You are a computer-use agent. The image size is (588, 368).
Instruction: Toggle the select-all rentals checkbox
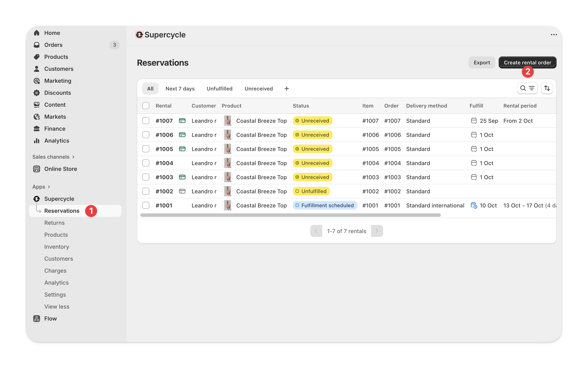146,106
